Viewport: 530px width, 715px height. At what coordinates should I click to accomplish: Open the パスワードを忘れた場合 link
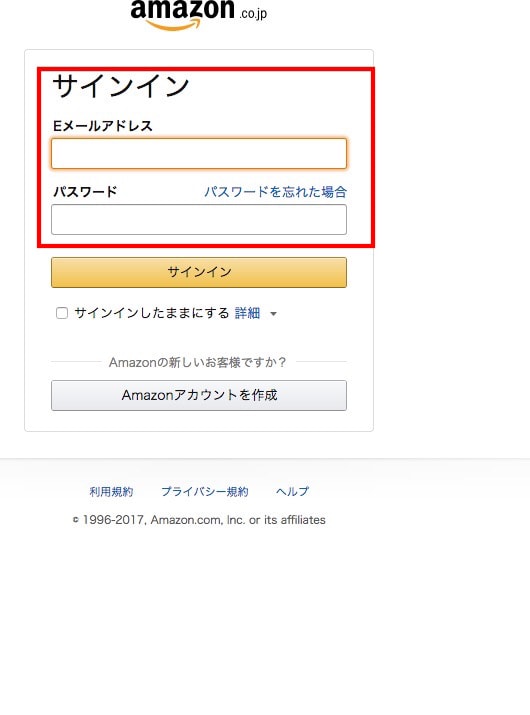[x=275, y=192]
